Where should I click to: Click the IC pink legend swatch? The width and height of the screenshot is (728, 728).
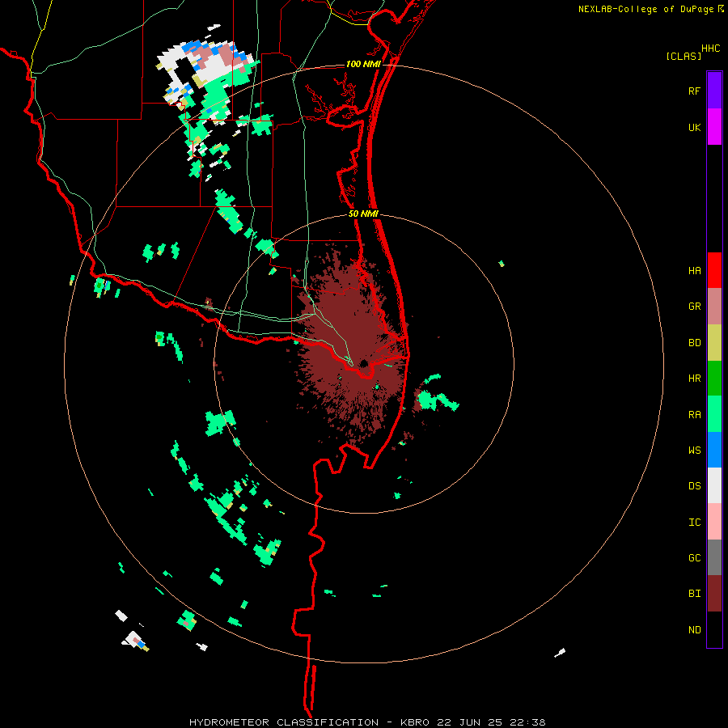[x=714, y=522]
